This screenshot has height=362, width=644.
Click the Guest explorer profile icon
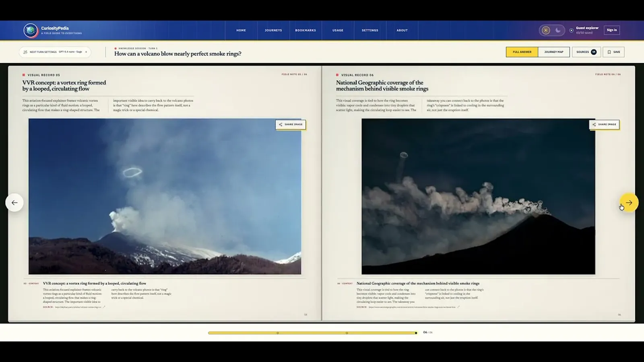(x=571, y=30)
